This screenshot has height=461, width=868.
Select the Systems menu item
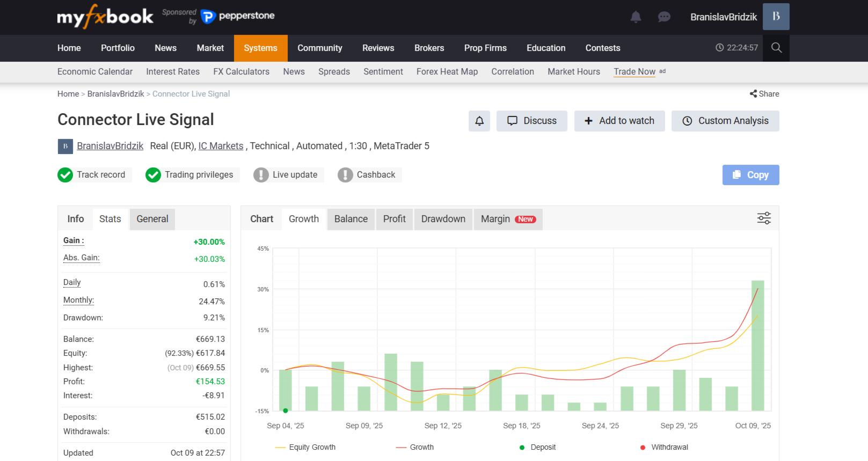pos(261,48)
